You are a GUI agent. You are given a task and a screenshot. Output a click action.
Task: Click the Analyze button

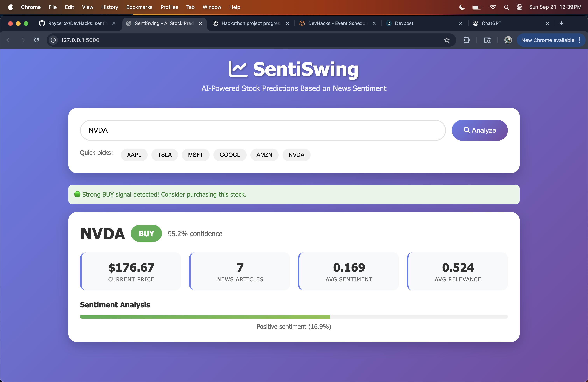point(479,130)
